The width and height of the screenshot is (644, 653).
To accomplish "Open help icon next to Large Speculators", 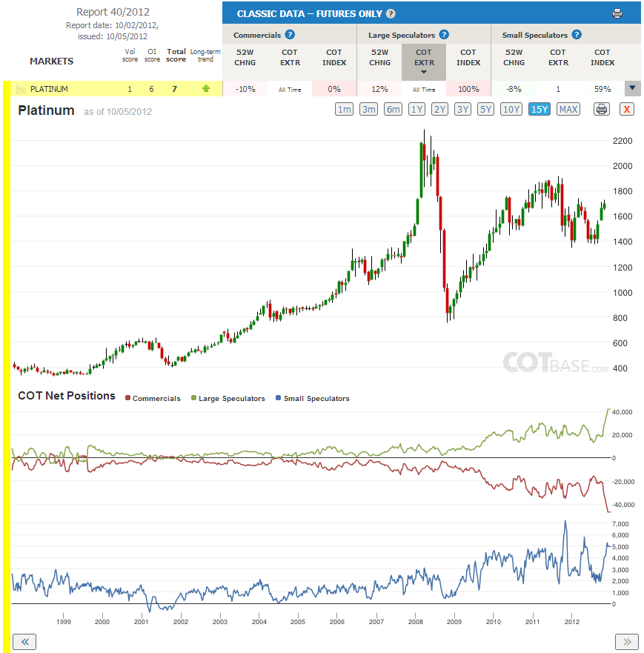I will pos(444,35).
